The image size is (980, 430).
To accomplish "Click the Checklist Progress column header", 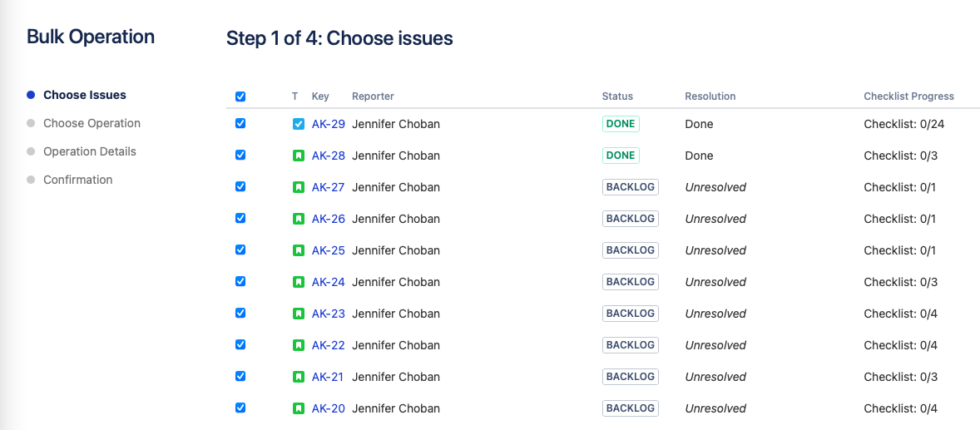I will [x=908, y=96].
